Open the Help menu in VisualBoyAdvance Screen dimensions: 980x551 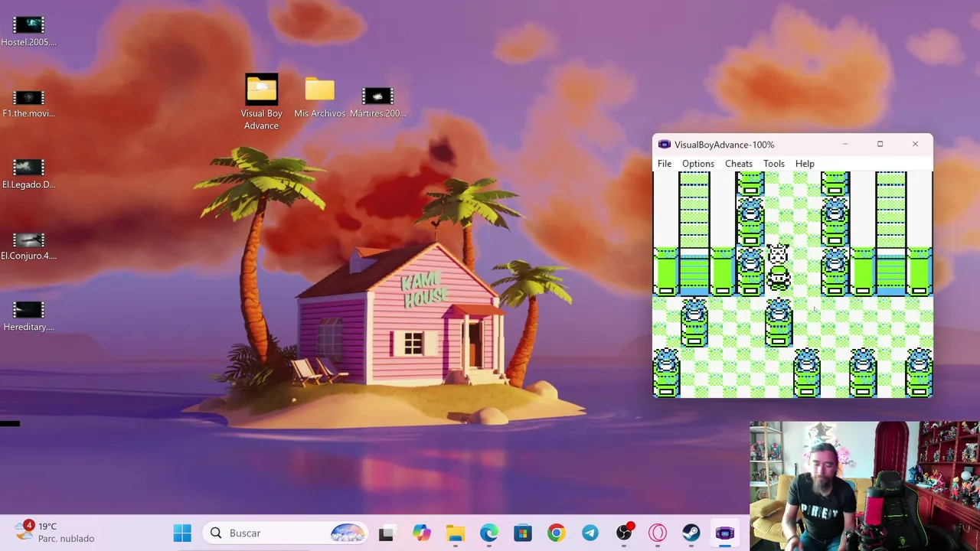[805, 164]
